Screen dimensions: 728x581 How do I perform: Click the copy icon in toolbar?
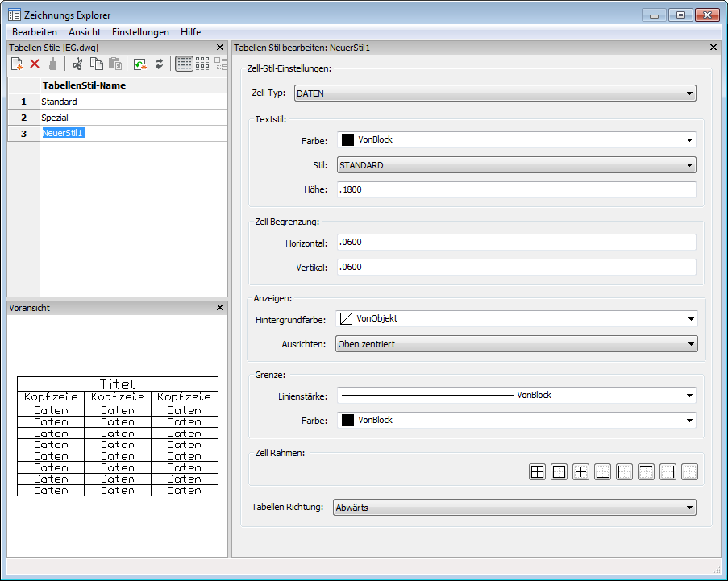pyautogui.click(x=96, y=64)
